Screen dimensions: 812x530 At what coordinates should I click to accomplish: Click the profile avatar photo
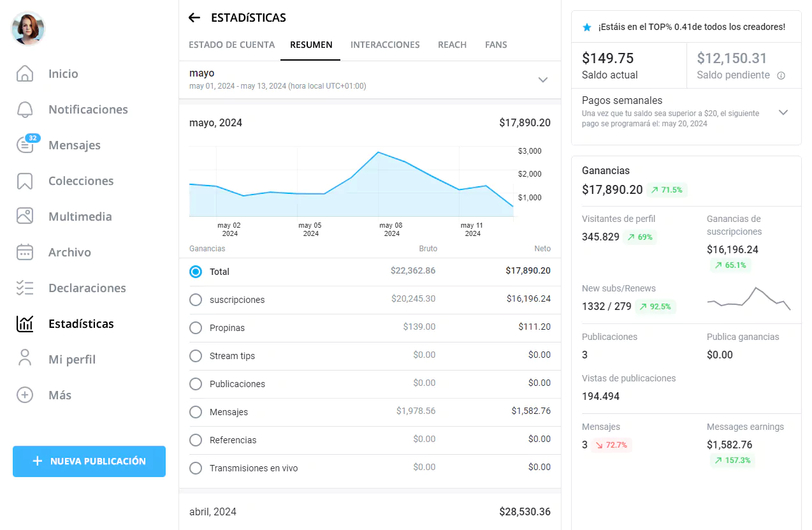point(28,29)
